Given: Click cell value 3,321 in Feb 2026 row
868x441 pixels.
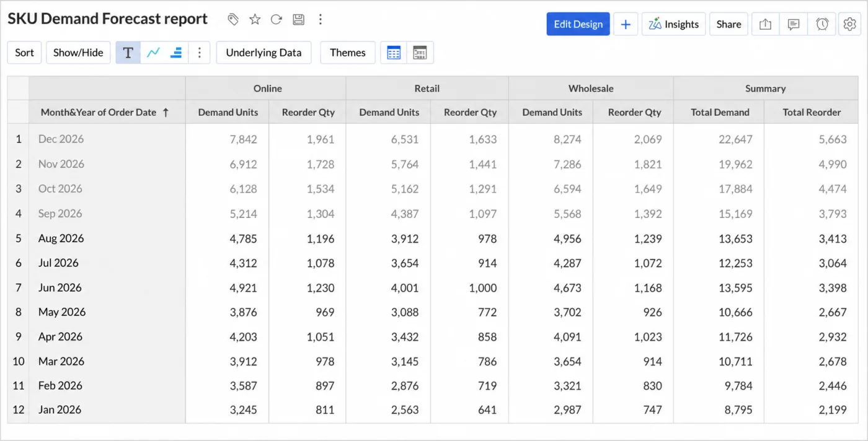Looking at the screenshot, I should (x=567, y=386).
